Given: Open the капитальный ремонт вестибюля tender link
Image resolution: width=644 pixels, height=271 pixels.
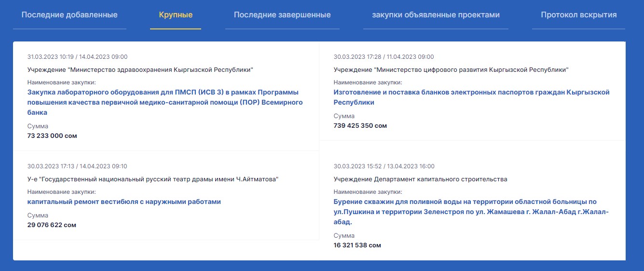Looking at the screenshot, I should point(124,202).
